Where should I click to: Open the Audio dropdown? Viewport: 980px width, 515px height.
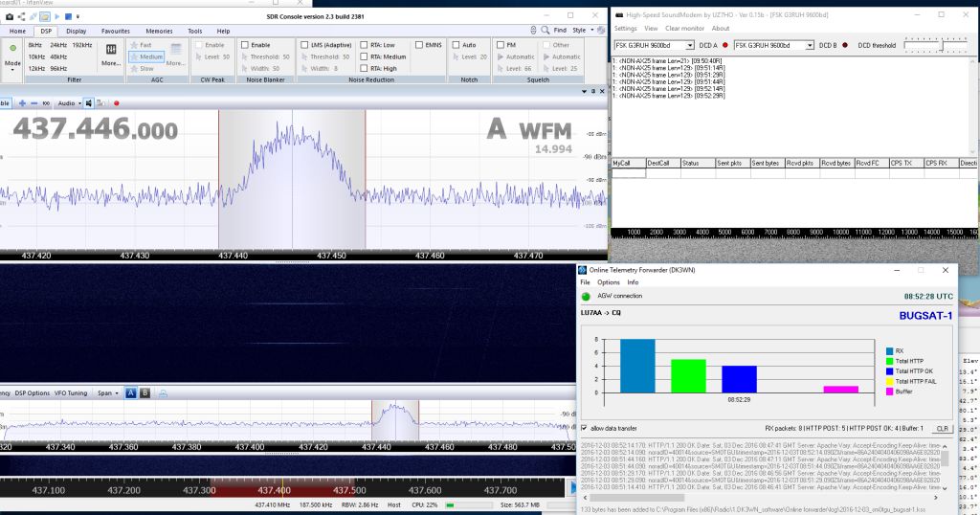(x=69, y=103)
